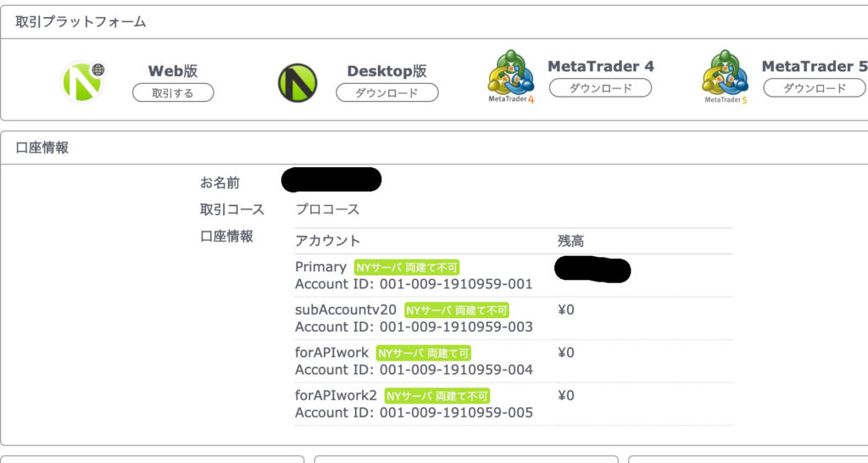Click the green badge beside forAPIwork

[423, 353]
